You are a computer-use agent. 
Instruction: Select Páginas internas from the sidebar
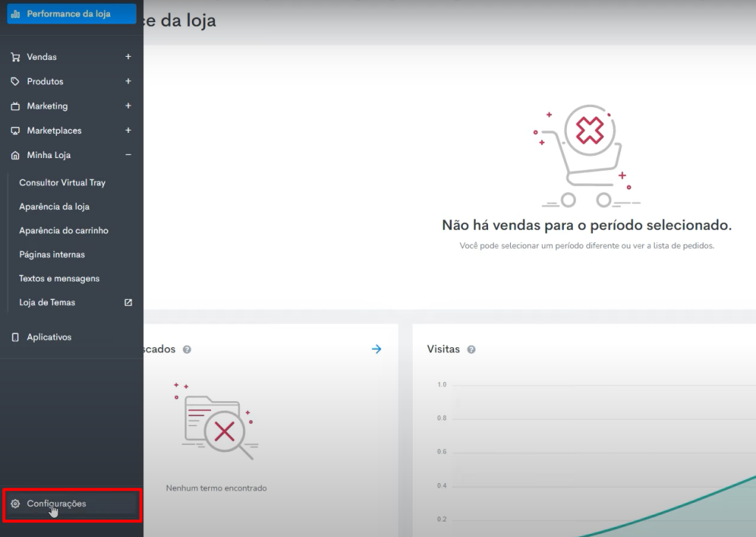52,254
